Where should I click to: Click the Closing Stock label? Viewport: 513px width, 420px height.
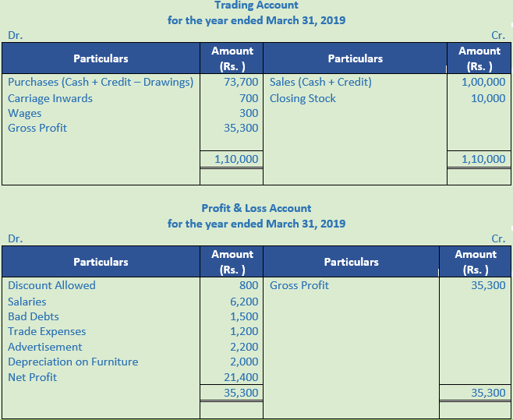pyautogui.click(x=302, y=98)
